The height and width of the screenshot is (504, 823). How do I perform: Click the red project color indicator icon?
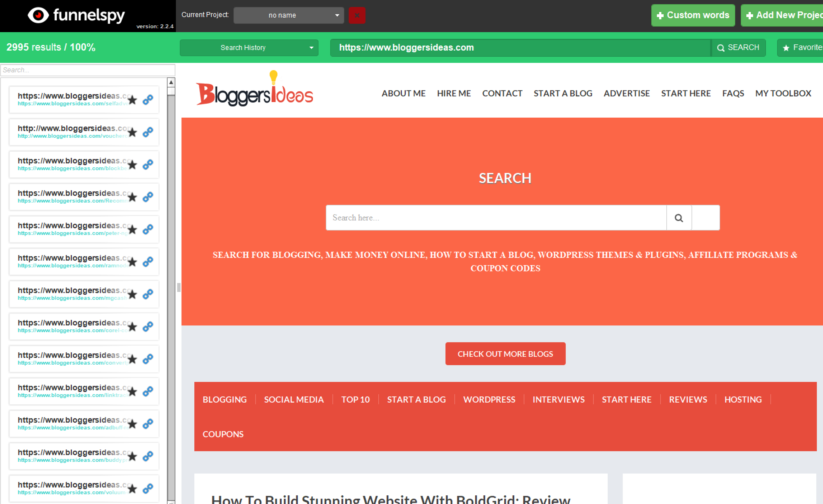(x=357, y=15)
